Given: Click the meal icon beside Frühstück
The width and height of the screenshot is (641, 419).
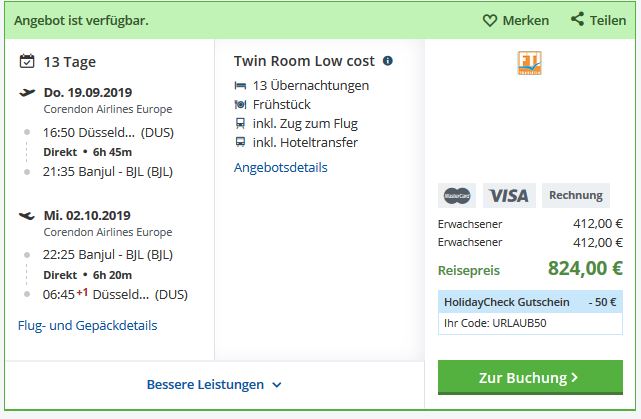Looking at the screenshot, I should coord(240,105).
